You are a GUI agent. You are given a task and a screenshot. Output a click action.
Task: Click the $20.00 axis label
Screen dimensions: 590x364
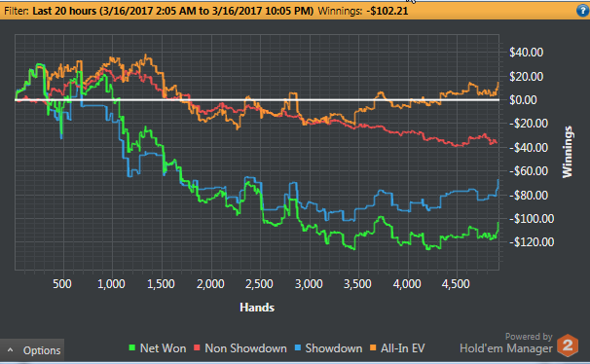click(x=526, y=77)
